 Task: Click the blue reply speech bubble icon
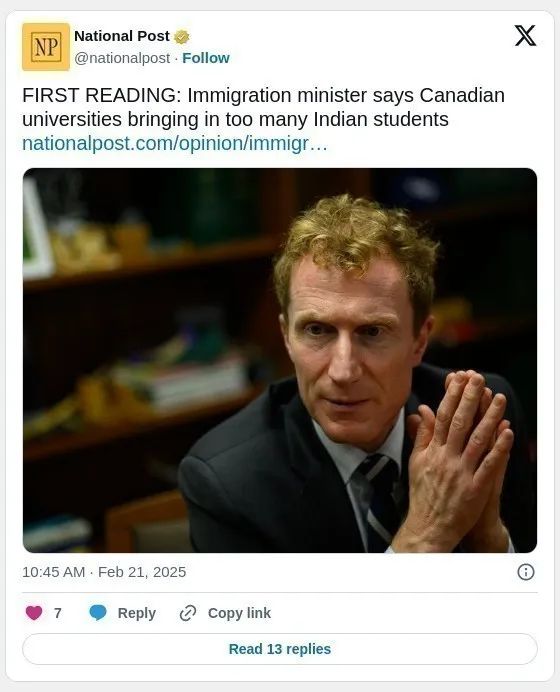tap(98, 613)
